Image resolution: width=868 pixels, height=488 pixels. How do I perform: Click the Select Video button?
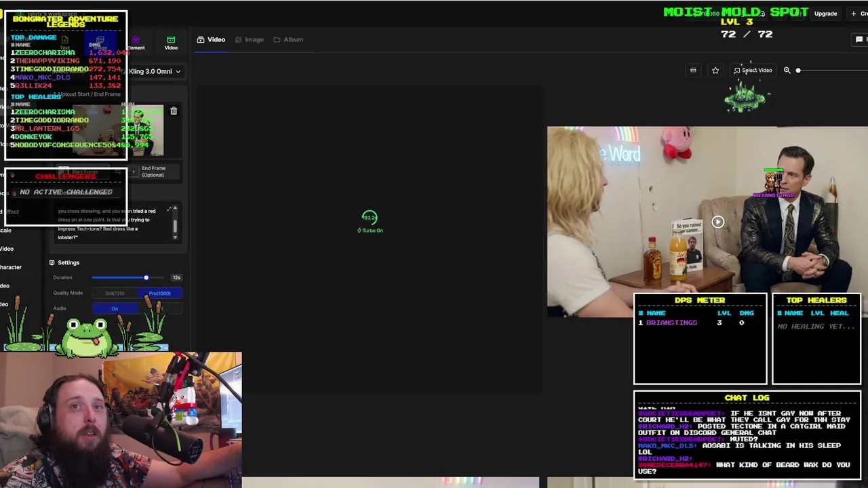(753, 70)
